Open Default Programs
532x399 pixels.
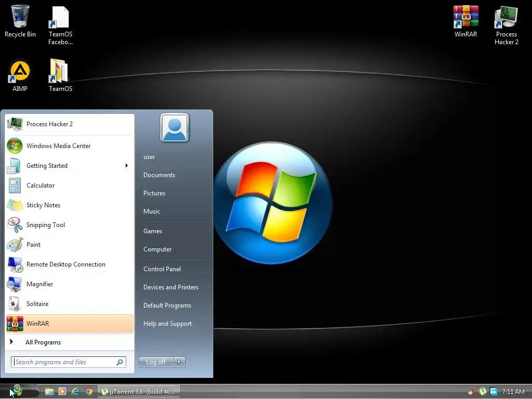pyautogui.click(x=167, y=305)
